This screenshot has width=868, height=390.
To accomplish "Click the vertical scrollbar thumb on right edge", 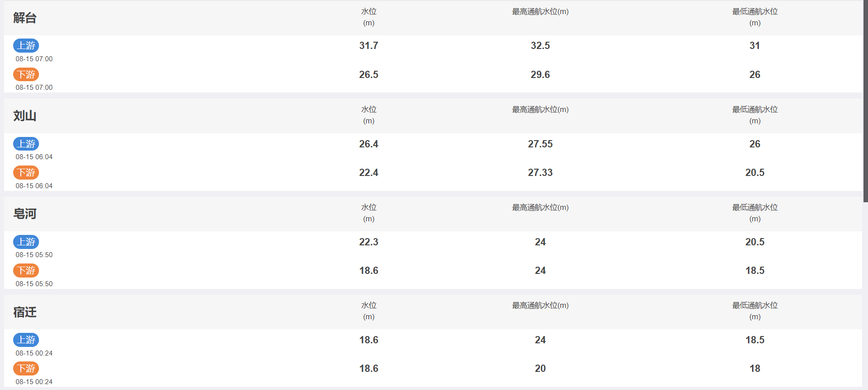I will pyautogui.click(x=865, y=101).
